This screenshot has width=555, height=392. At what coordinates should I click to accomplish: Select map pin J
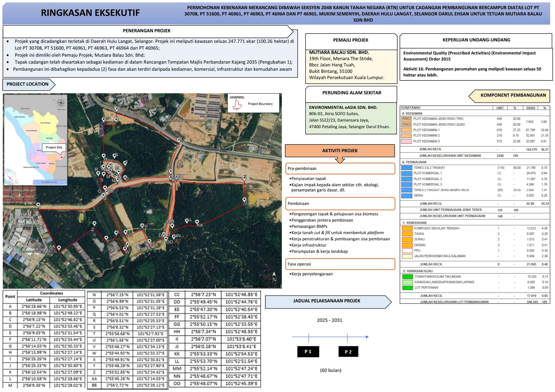116,120
